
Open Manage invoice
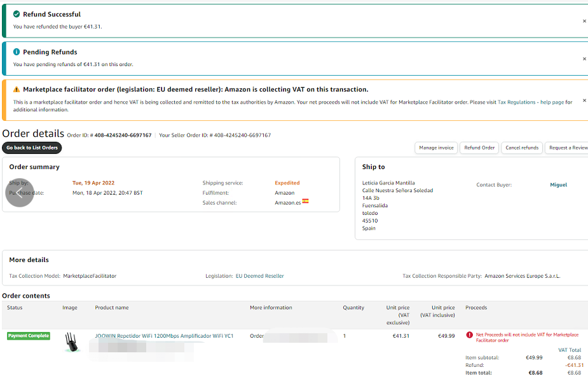(436, 148)
